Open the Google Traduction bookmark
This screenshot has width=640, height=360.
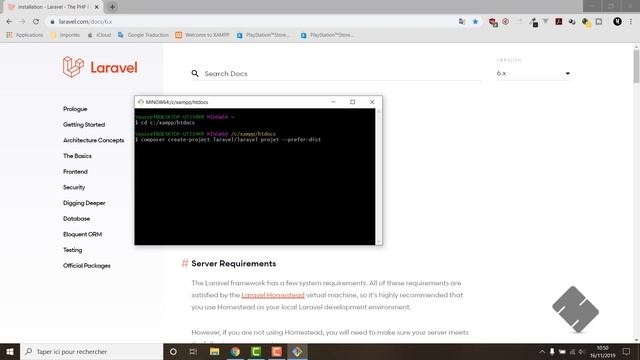coord(143,35)
